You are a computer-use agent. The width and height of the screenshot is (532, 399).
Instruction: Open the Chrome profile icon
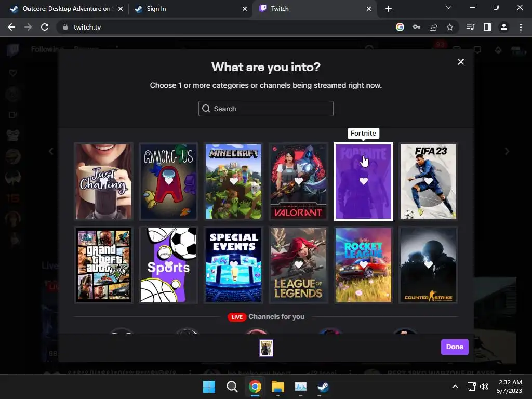(504, 27)
